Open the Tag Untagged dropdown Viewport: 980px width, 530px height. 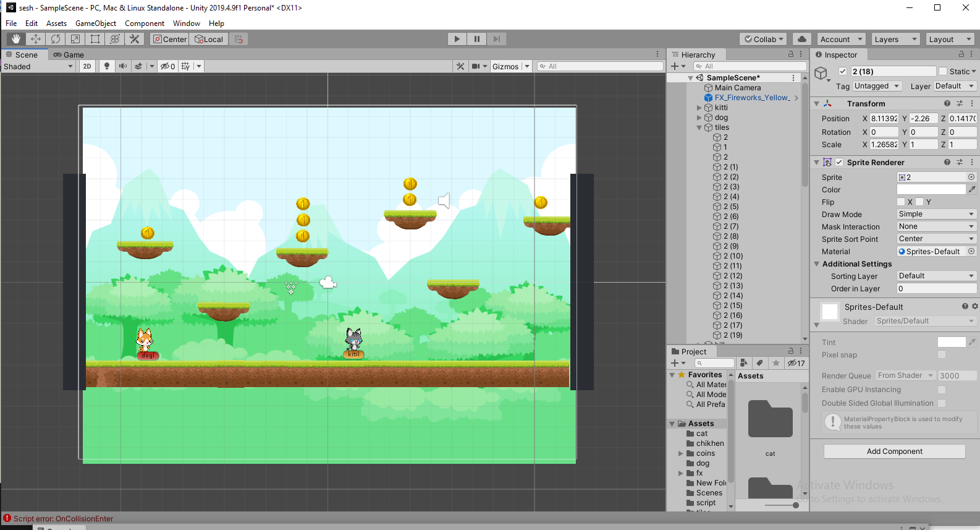pos(877,86)
